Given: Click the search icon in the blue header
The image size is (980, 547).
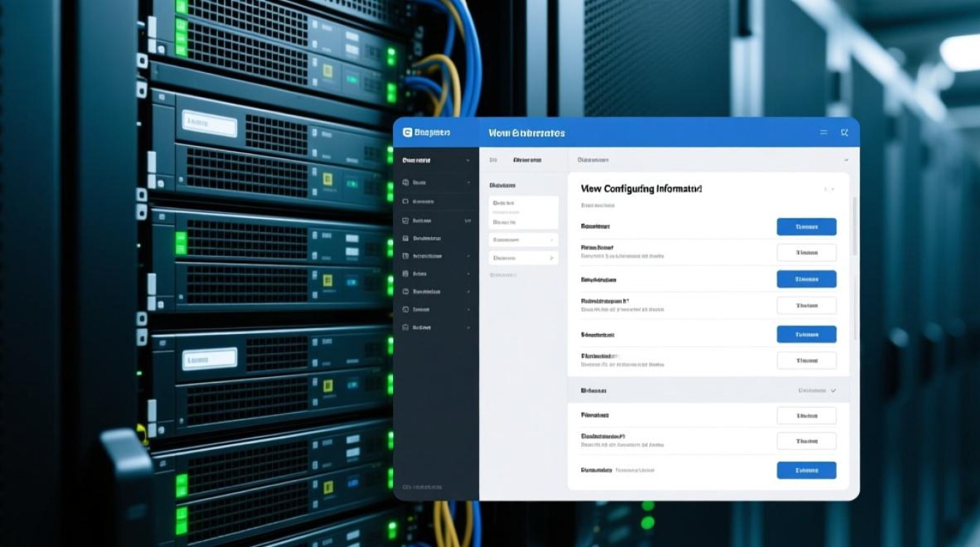Looking at the screenshot, I should pos(844,133).
